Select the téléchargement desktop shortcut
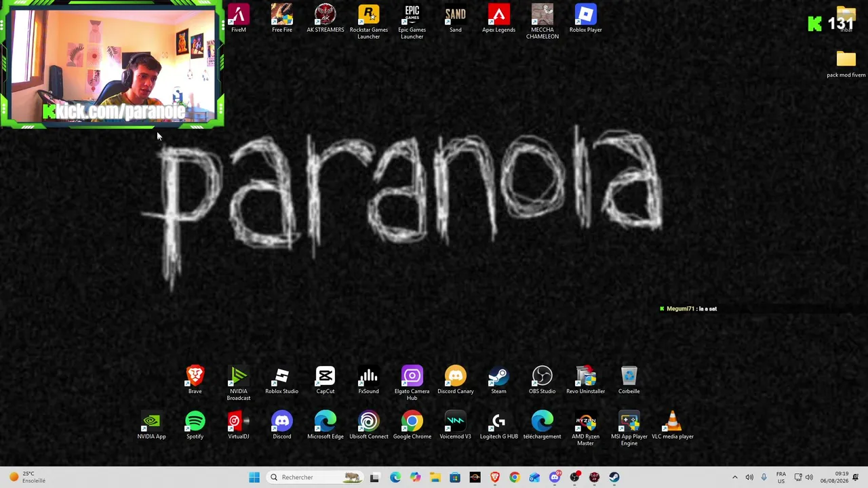Image resolution: width=868 pixels, height=488 pixels. (x=542, y=426)
